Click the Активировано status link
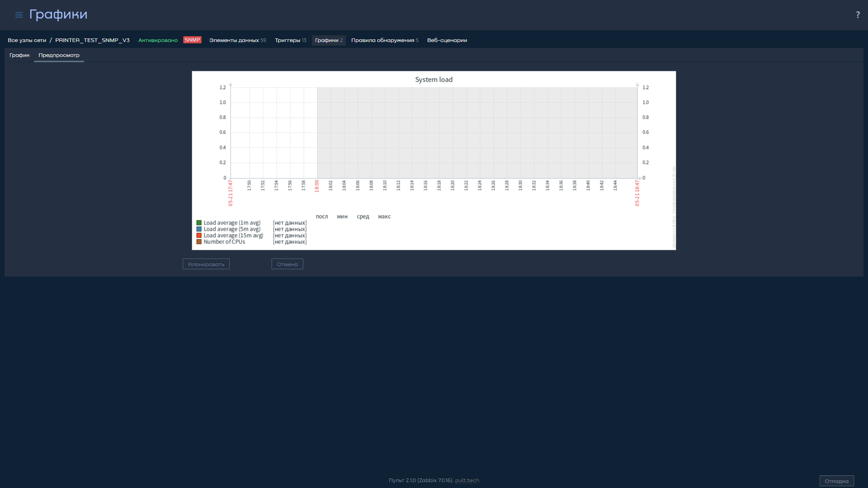Viewport: 868px width, 488px height. 158,40
